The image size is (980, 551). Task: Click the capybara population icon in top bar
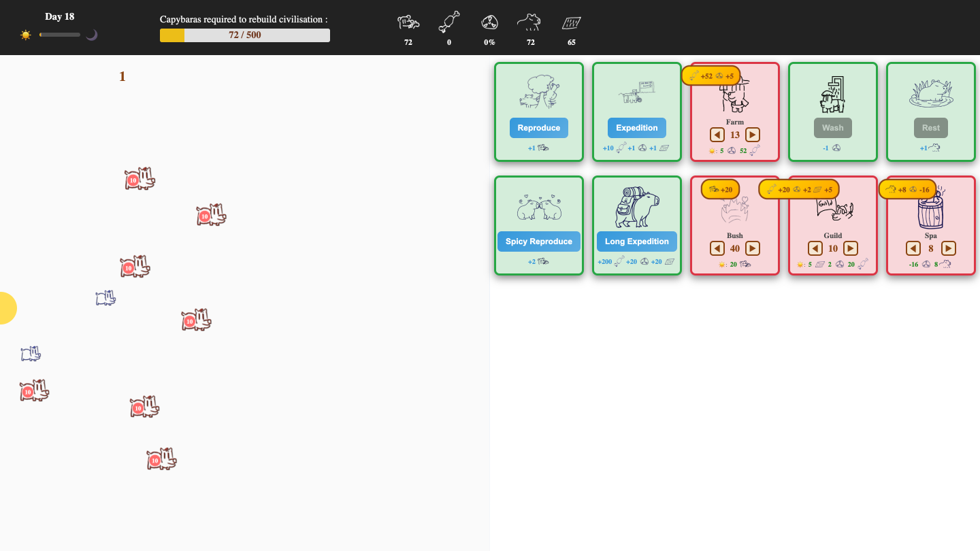[408, 22]
